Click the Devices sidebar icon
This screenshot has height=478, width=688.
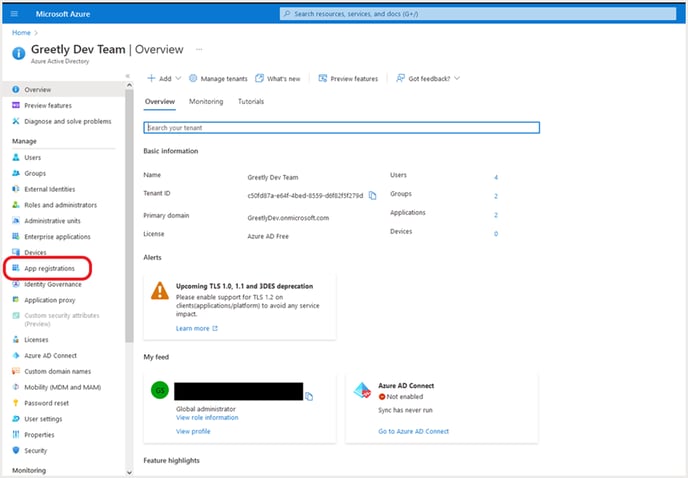[16, 252]
